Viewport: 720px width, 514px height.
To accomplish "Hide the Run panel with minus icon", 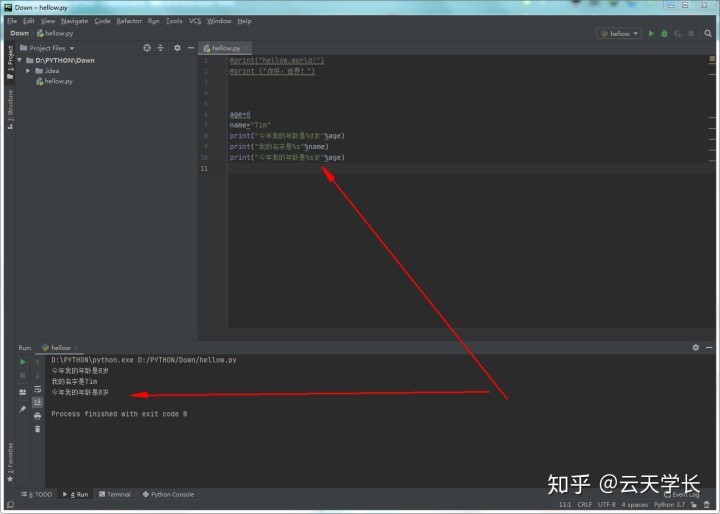I will tap(709, 348).
